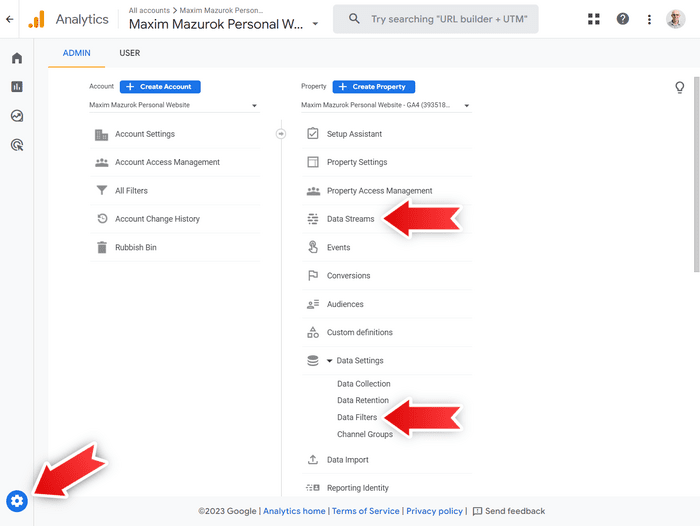Click the Property Access Management people icon

313,191
